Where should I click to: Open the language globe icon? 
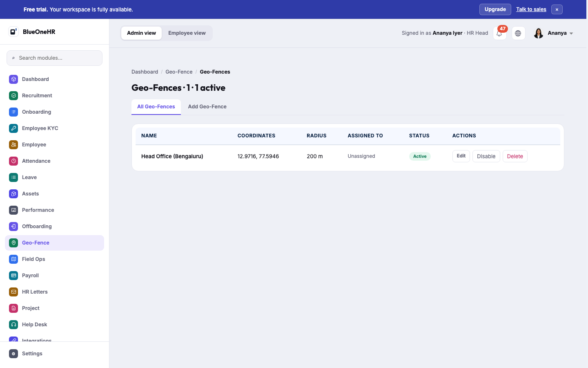tap(518, 33)
